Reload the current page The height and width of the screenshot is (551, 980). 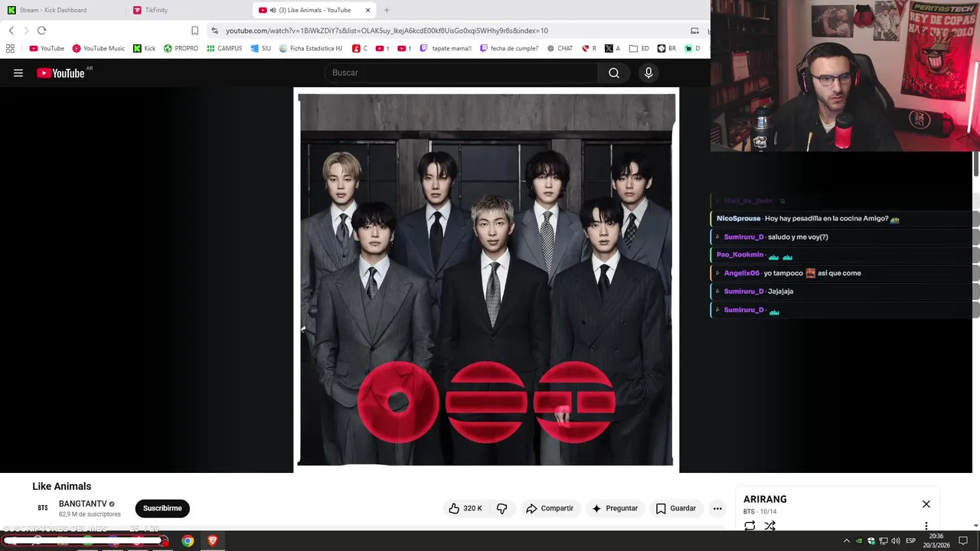[41, 31]
